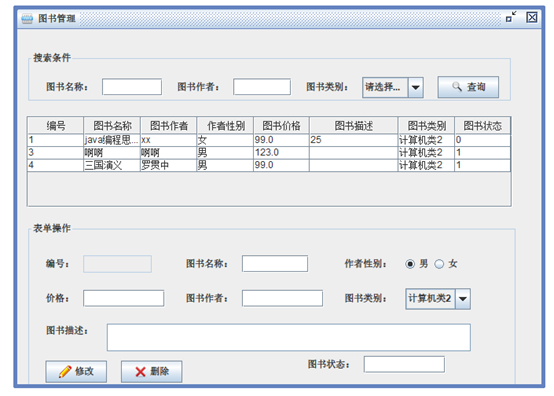Click the 图书描述 text area
Image resolution: width=554 pixels, height=396 pixels.
pos(289,337)
